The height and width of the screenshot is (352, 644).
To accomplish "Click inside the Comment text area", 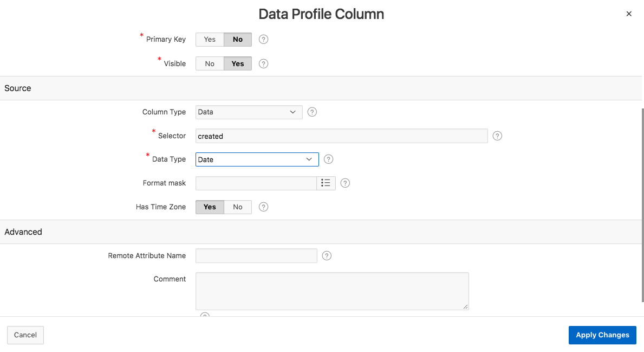I will [331, 291].
